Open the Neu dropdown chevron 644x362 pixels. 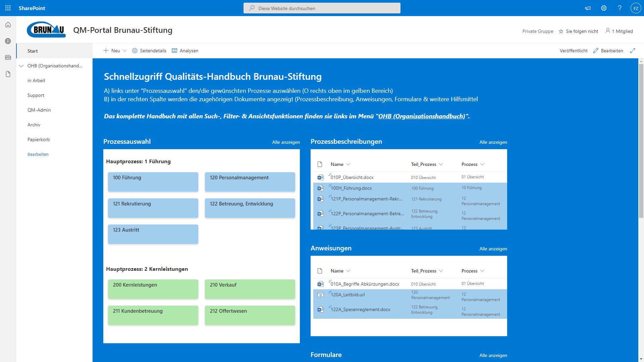point(125,51)
